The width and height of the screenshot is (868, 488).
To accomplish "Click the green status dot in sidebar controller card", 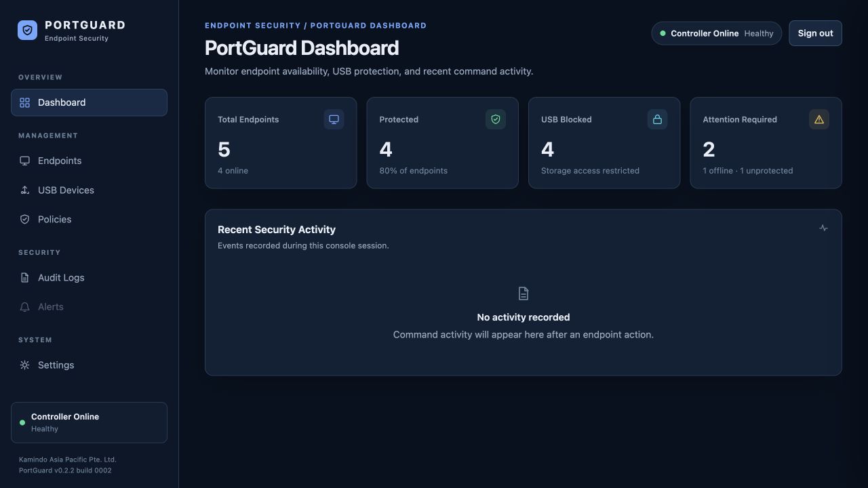I will (x=22, y=422).
